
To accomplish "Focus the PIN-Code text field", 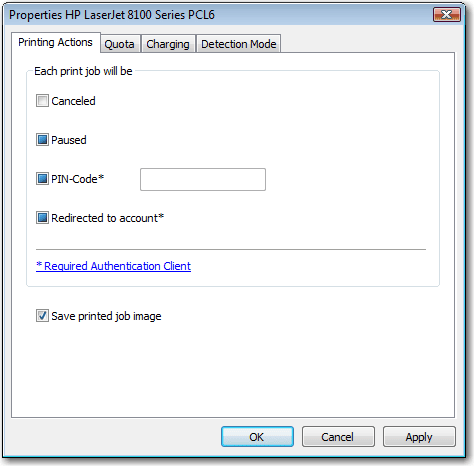I will (203, 179).
